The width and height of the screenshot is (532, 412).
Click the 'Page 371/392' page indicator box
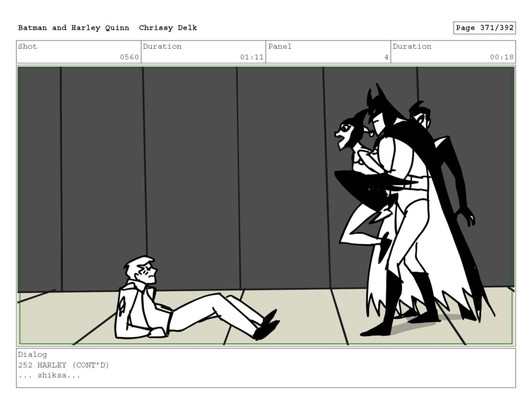tap(484, 28)
